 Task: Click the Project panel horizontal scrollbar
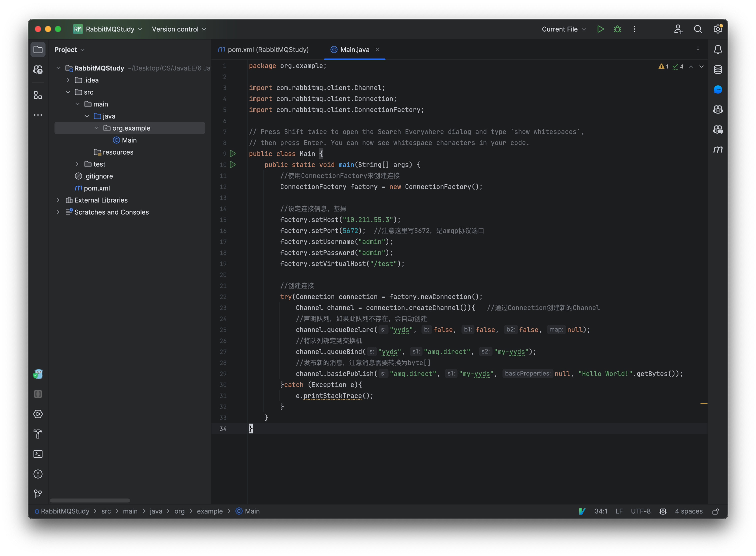90,500
